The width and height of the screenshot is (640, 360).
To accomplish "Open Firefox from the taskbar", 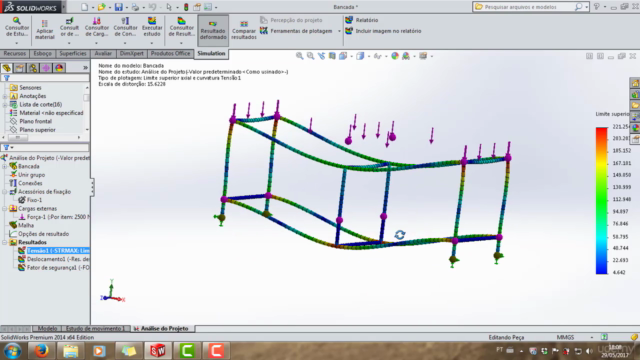I will tap(41, 351).
